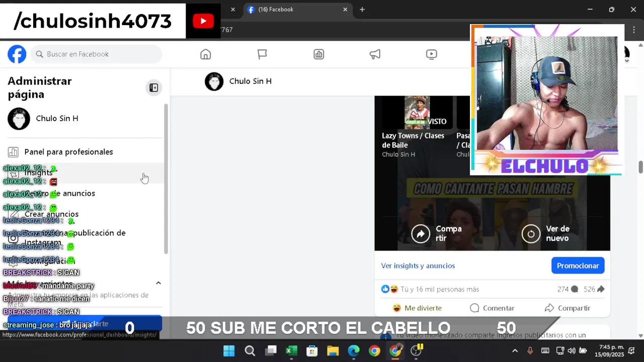Click Comentar button under post
The image size is (644, 362).
click(x=492, y=308)
